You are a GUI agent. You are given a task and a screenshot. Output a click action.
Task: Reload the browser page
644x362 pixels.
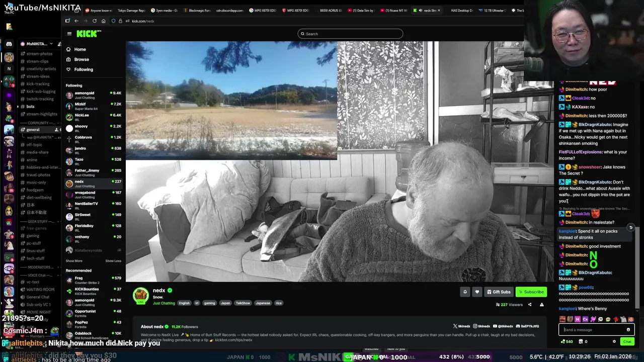[94, 21]
